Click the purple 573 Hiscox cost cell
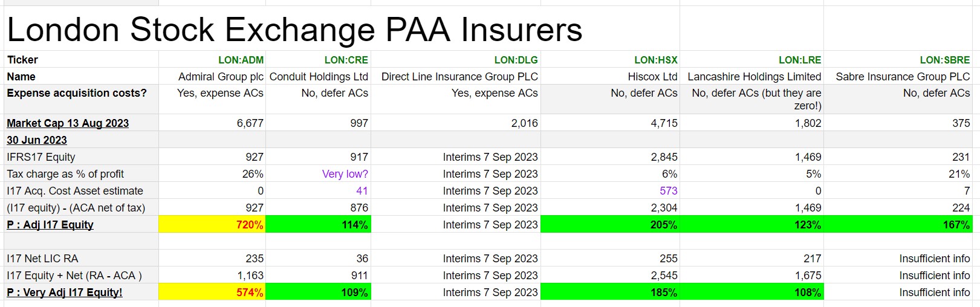980x307 pixels. (x=668, y=191)
